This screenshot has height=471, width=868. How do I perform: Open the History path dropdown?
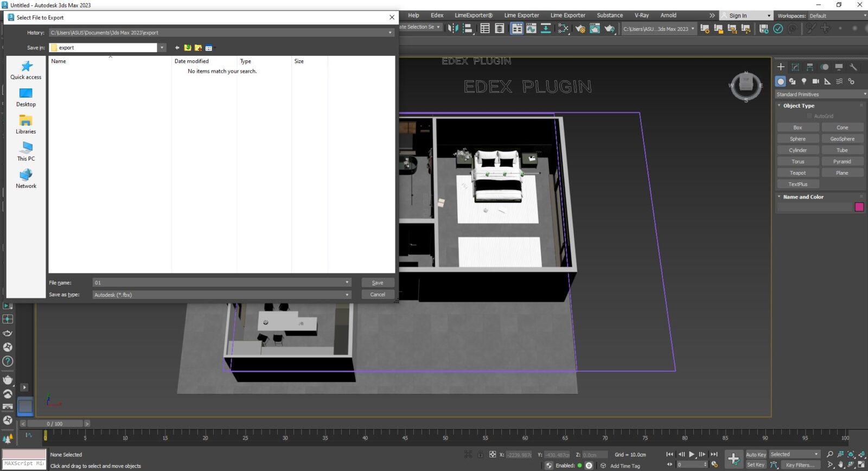coord(390,33)
